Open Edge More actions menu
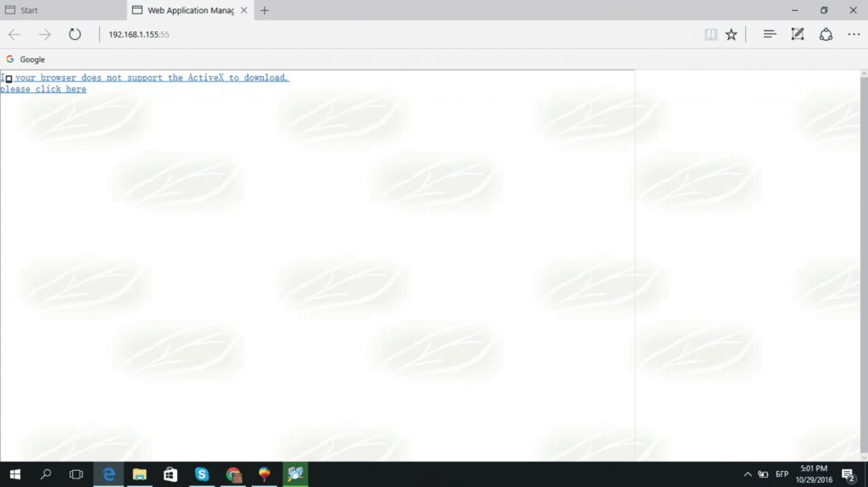The image size is (868, 487). pos(854,35)
